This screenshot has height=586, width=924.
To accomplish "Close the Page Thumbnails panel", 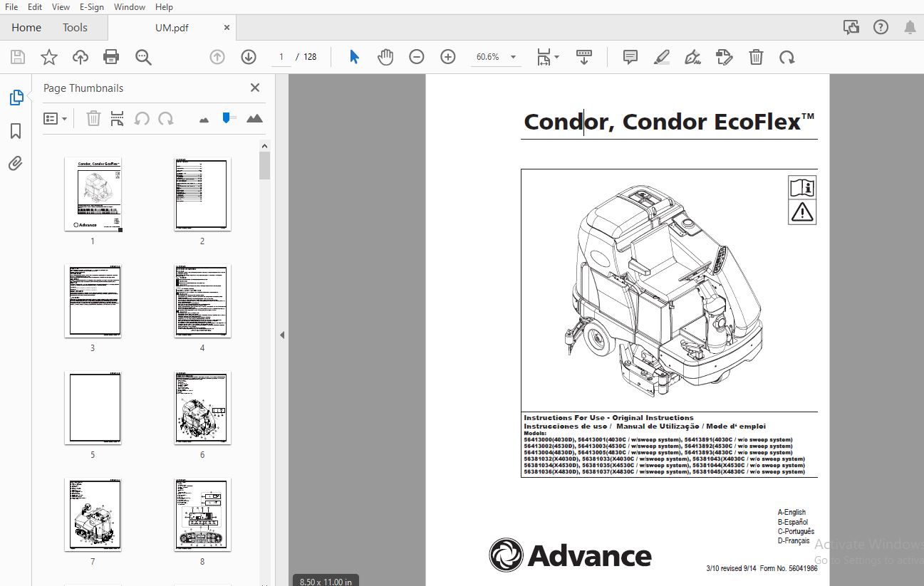I will pyautogui.click(x=254, y=88).
